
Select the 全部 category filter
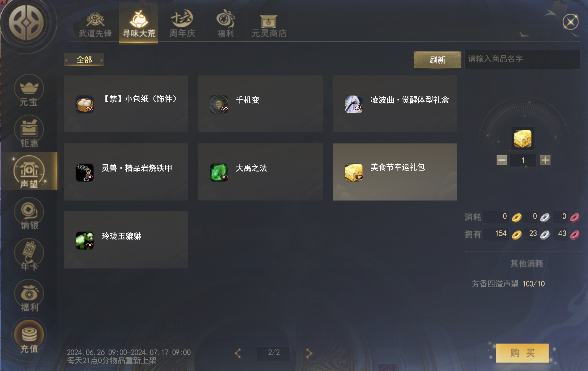pyautogui.click(x=84, y=60)
